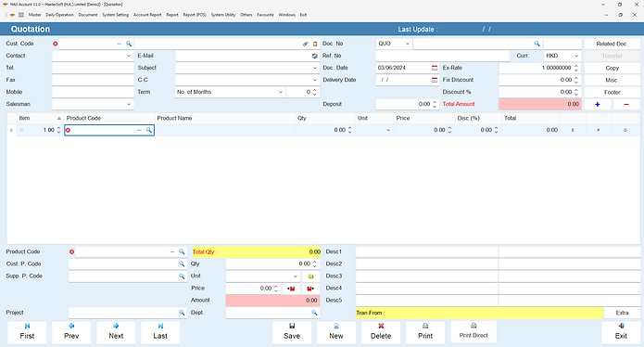Click the Doc. No search magnifier
This screenshot has width=644, height=347.
coord(537,44)
